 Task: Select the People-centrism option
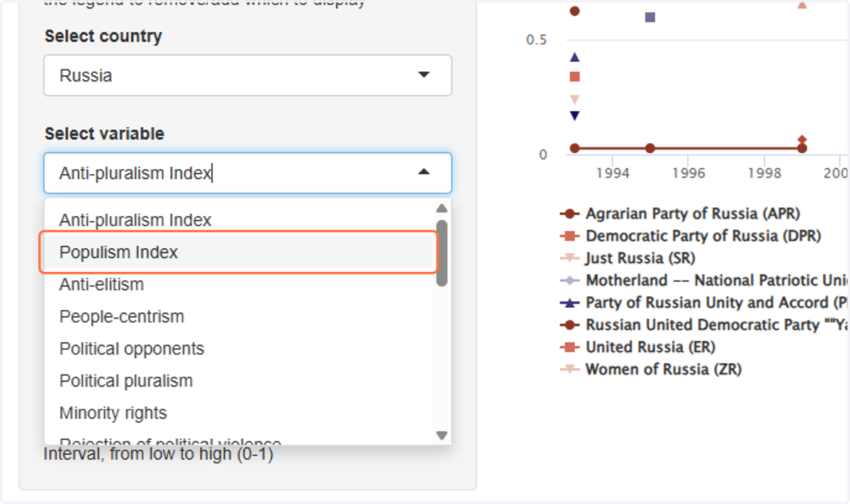point(239,316)
